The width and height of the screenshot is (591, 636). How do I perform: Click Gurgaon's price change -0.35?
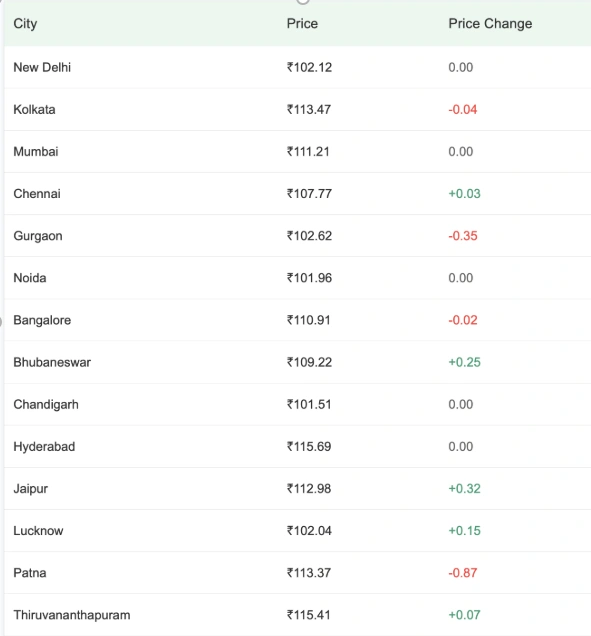pyautogui.click(x=463, y=236)
